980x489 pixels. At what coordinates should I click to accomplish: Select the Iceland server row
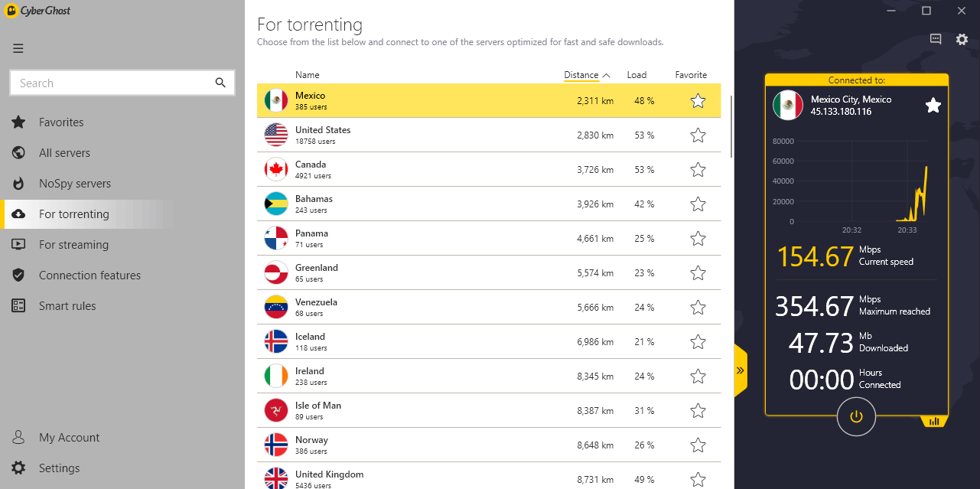[x=489, y=341]
